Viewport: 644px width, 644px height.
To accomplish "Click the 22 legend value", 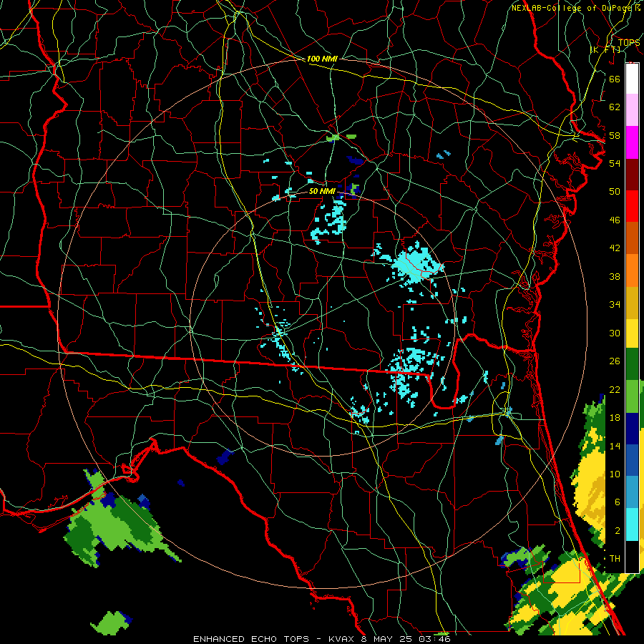I will coord(615,389).
